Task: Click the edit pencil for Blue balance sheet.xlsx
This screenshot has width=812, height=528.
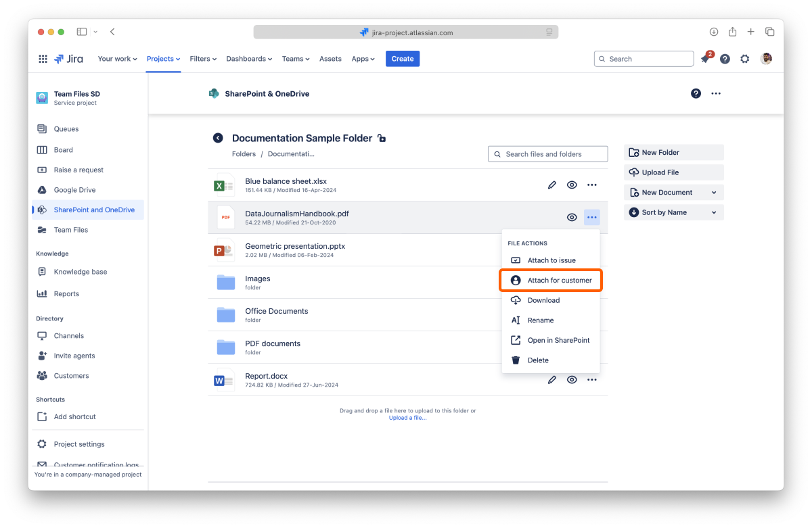Action: click(552, 185)
